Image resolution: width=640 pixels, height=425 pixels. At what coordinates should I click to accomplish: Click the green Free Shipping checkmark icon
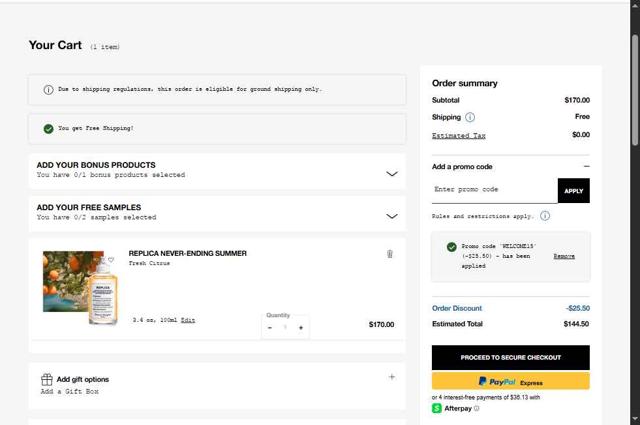click(48, 129)
